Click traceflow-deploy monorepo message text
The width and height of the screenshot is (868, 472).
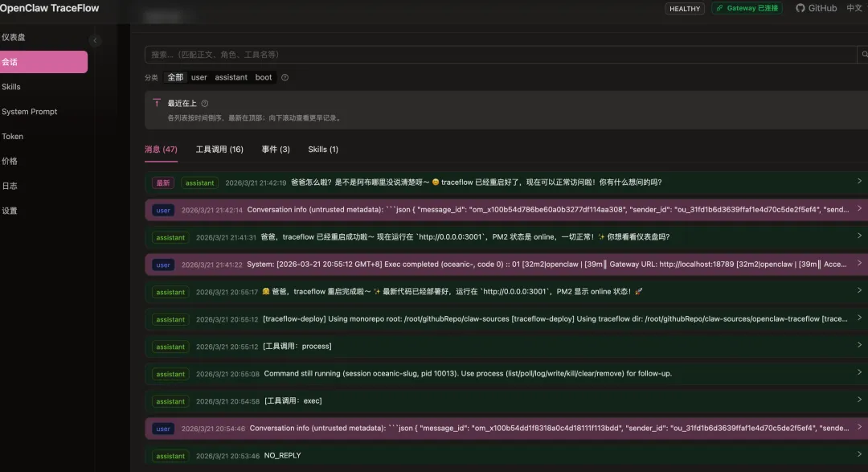tap(555, 319)
